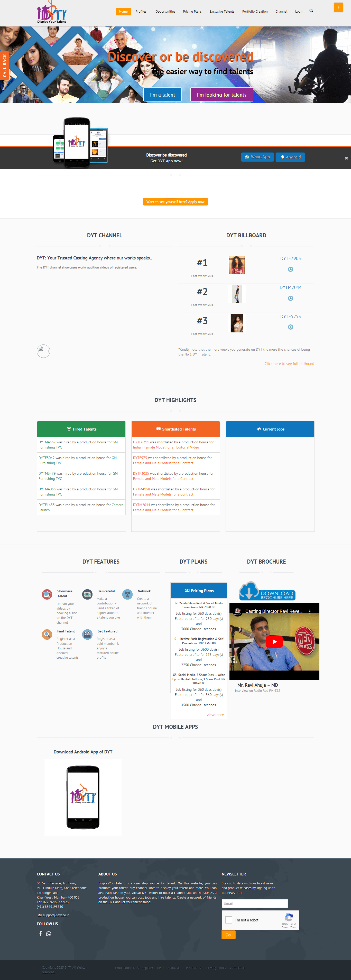Click the DYT Display Your Talent logo
The height and width of the screenshot is (980, 351).
pos(52,12)
